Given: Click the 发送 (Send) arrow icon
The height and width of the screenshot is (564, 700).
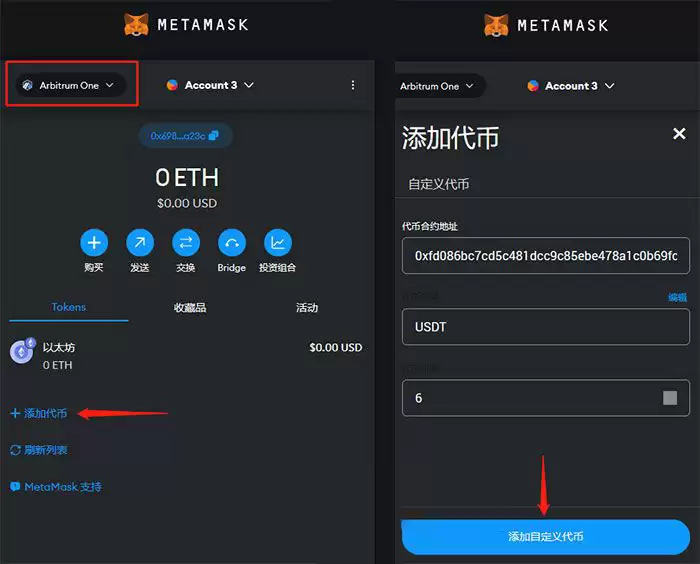Looking at the screenshot, I should (x=140, y=243).
